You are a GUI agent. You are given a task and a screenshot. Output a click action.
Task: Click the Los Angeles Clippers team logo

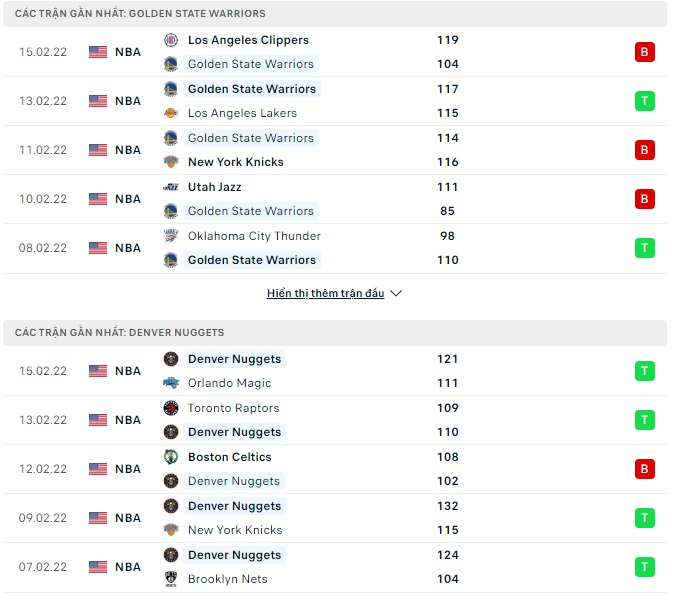coord(170,40)
